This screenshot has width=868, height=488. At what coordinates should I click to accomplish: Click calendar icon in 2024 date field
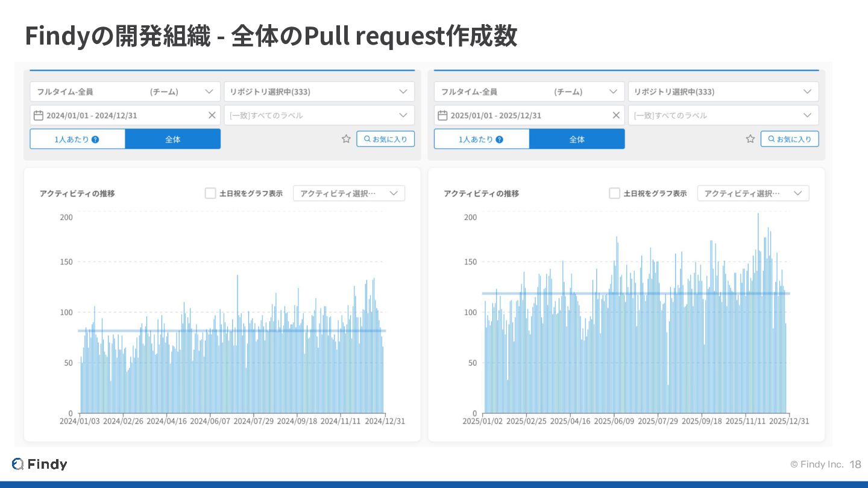click(x=39, y=115)
